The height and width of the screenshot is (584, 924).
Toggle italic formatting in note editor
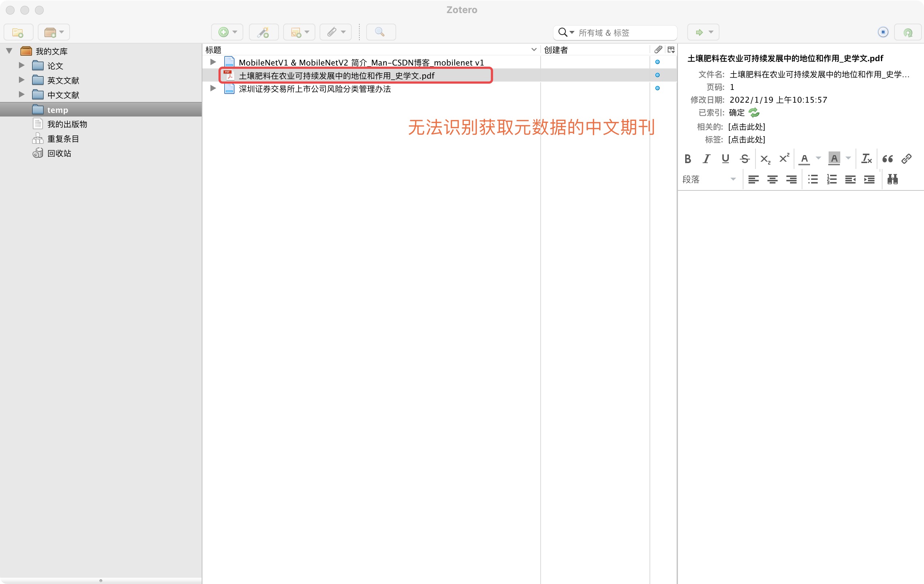tap(706, 158)
